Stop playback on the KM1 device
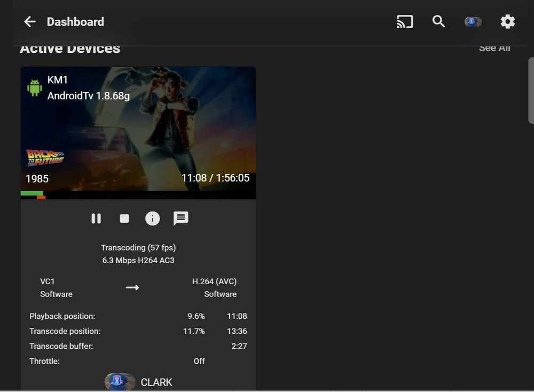The image size is (534, 392). (x=124, y=218)
